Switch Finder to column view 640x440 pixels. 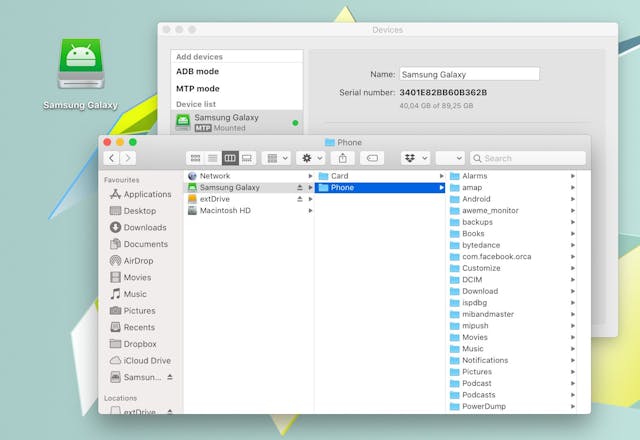click(230, 158)
